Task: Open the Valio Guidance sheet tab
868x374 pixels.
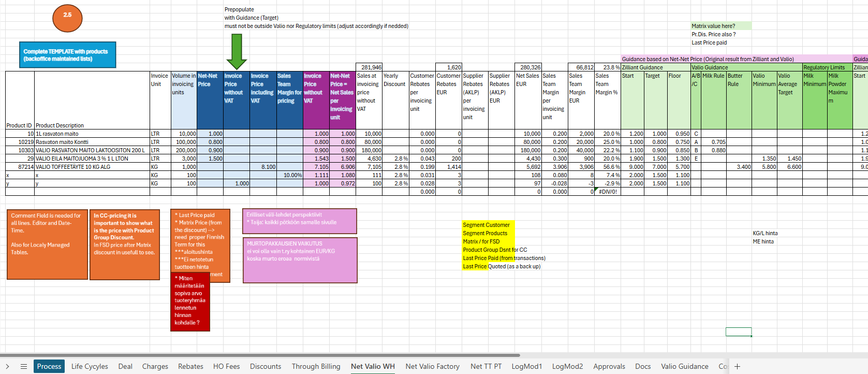Action: click(684, 366)
